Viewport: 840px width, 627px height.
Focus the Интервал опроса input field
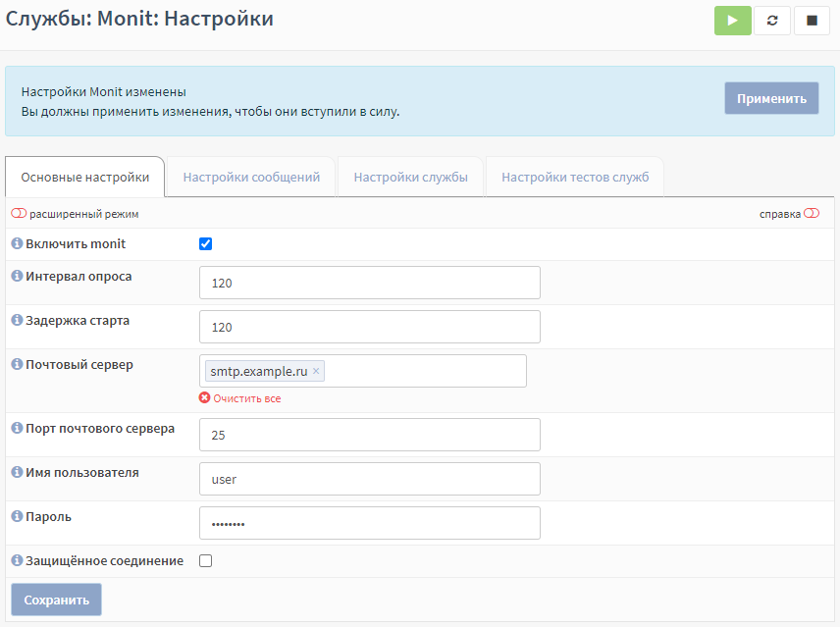pyautogui.click(x=370, y=283)
